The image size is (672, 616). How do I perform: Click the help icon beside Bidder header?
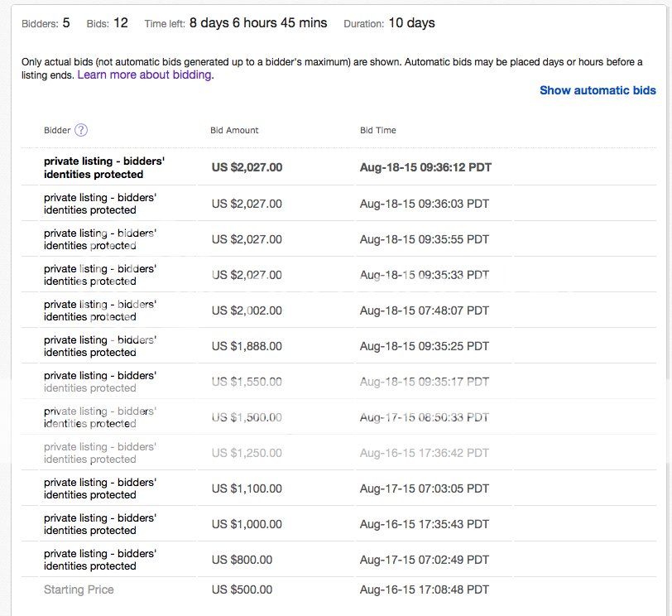[x=81, y=130]
